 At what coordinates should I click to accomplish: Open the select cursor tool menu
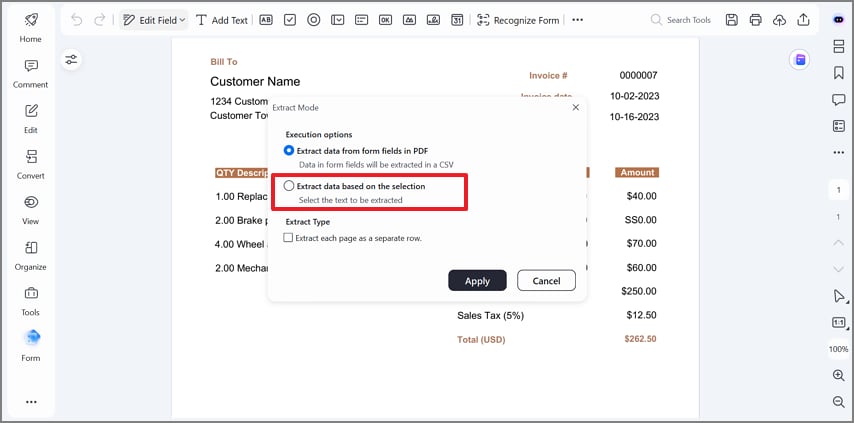[x=839, y=296]
